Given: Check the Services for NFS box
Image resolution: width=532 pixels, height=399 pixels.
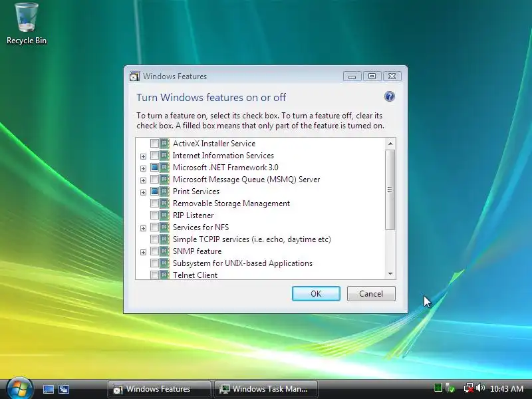Looking at the screenshot, I should [154, 227].
